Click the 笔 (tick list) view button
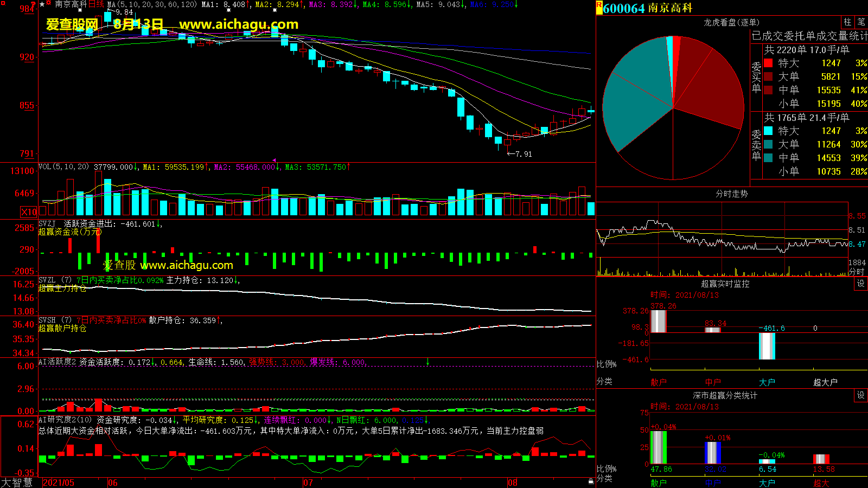 [x=861, y=22]
